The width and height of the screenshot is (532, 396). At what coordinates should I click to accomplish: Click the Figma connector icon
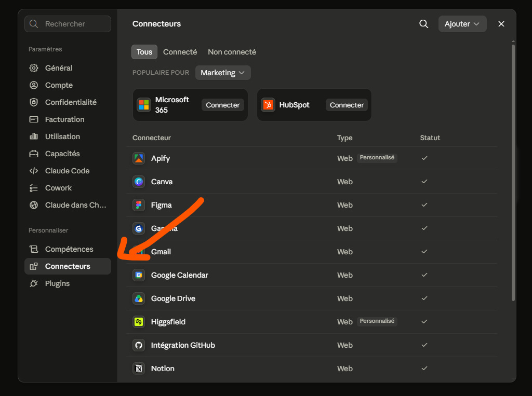tap(139, 205)
